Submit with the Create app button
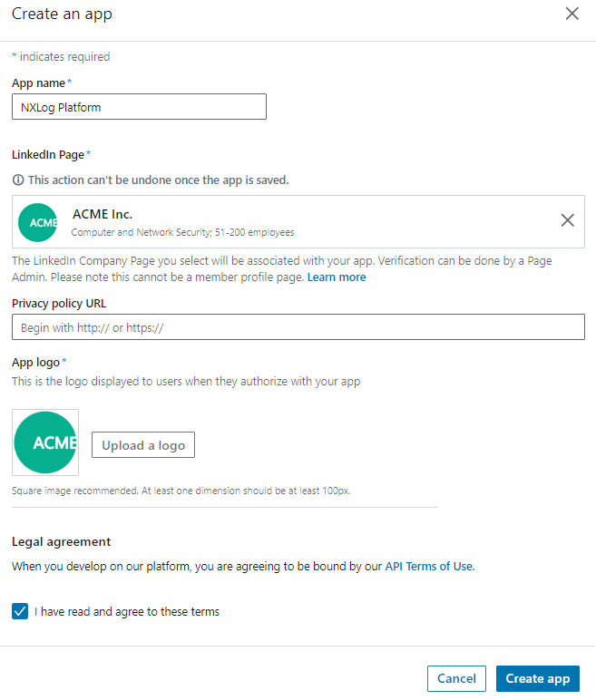Image resolution: width=596 pixels, height=700 pixels. point(537,678)
